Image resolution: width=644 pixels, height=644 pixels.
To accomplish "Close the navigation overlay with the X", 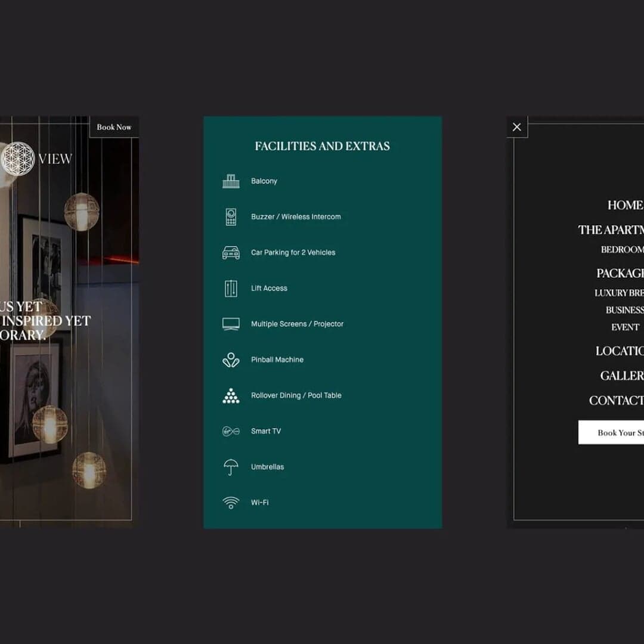I will click(516, 126).
